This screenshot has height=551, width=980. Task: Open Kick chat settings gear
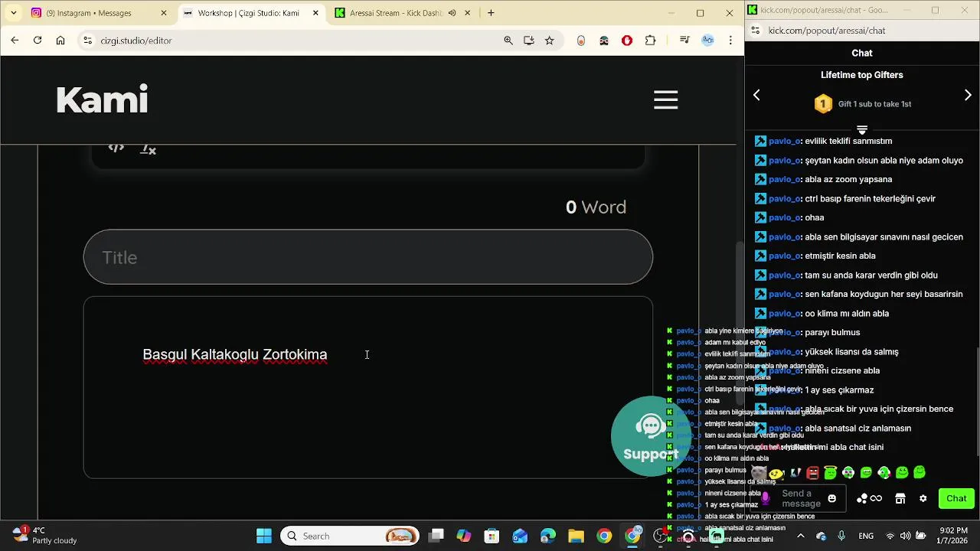tap(923, 498)
